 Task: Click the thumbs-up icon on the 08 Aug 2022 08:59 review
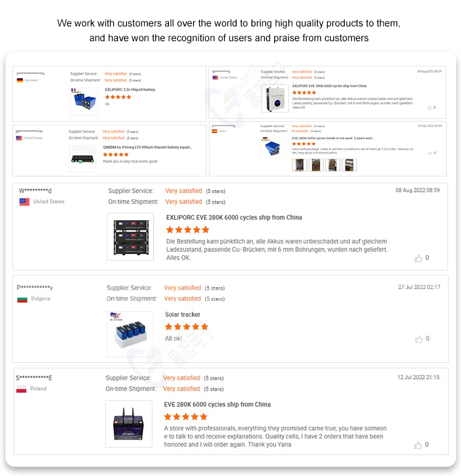[x=419, y=258]
